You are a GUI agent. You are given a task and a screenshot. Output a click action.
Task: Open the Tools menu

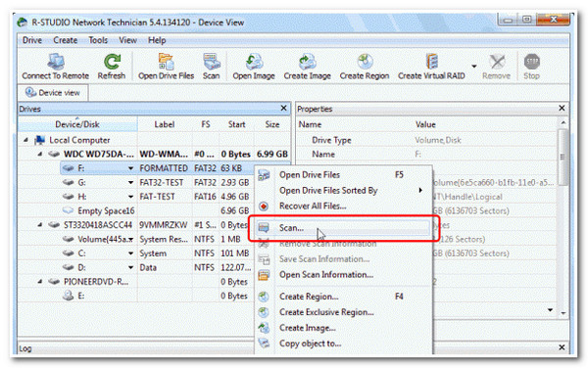98,40
